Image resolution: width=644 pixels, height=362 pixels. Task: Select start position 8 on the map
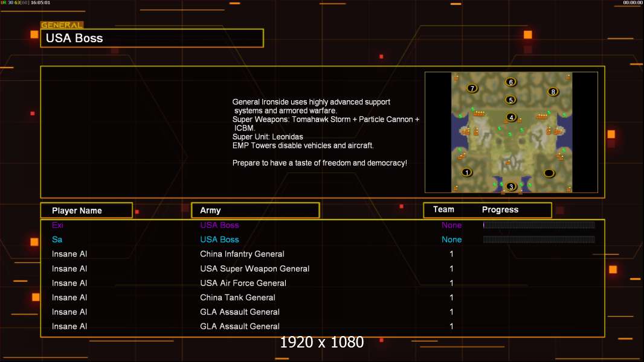pyautogui.click(x=553, y=92)
